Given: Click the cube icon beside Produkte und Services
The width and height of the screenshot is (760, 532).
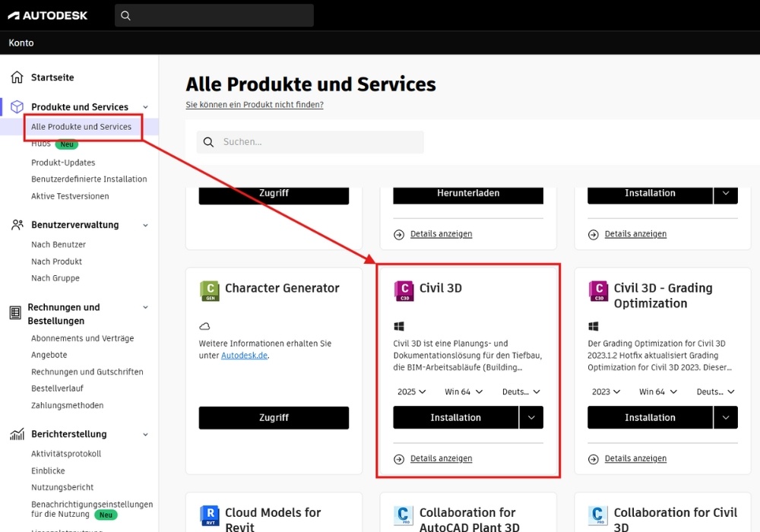Looking at the screenshot, I should pos(17,106).
